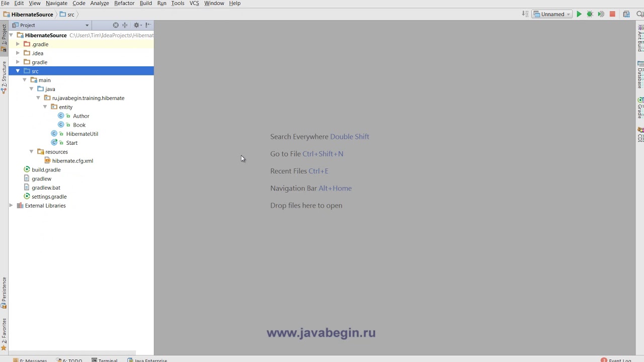The image size is (644, 362).
Task: Collapse all icon in Project panel header
Action: pos(125,25)
